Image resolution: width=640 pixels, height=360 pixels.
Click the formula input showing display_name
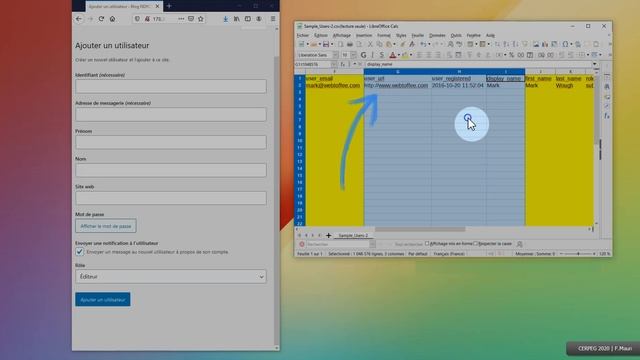coord(478,64)
